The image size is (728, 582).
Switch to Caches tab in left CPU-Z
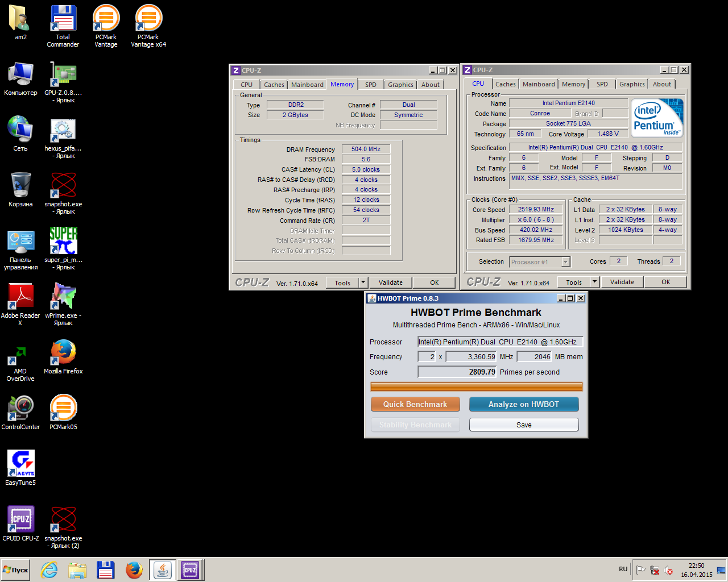(x=274, y=85)
